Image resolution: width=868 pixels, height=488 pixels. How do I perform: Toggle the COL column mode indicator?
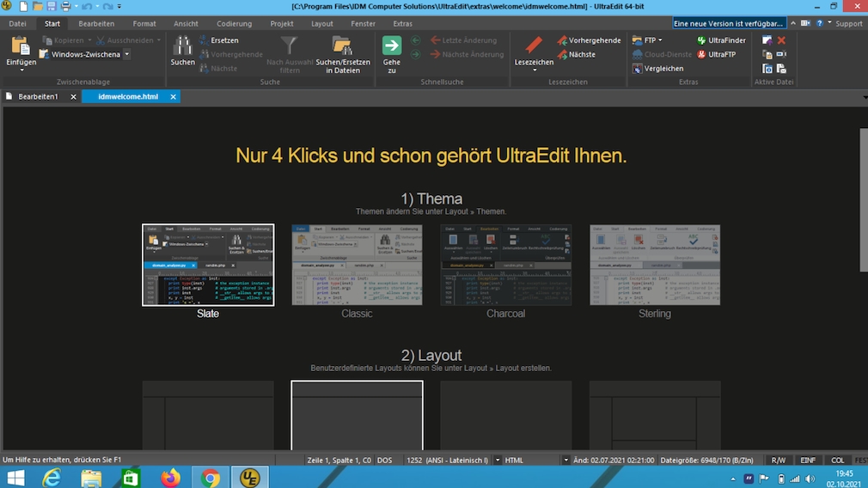[837, 460]
